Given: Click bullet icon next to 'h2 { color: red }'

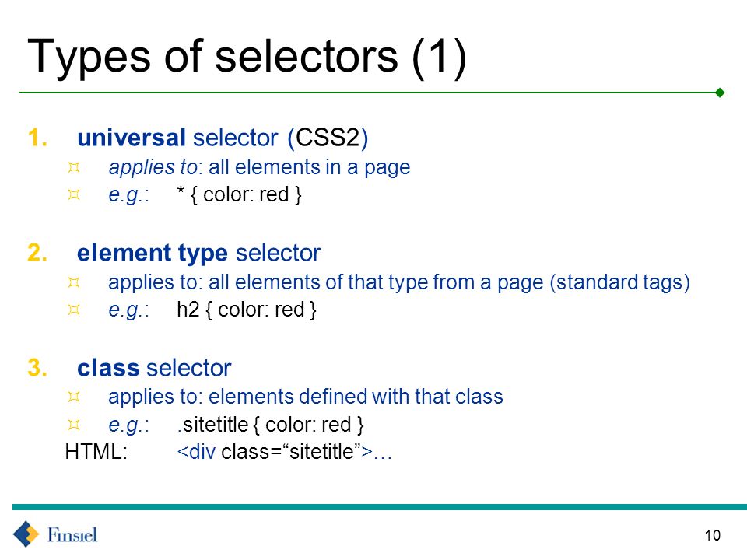Looking at the screenshot, I should pos(74,310).
